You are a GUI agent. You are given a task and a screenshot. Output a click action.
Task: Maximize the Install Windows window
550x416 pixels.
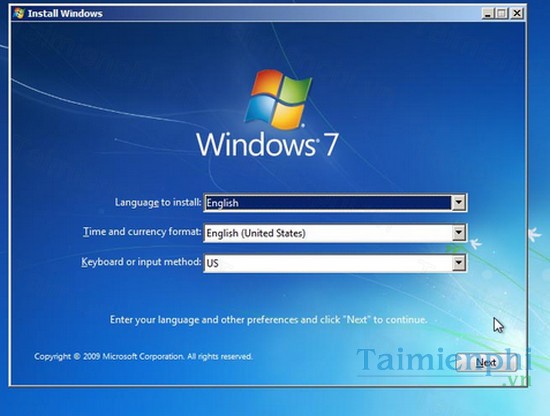(x=502, y=13)
